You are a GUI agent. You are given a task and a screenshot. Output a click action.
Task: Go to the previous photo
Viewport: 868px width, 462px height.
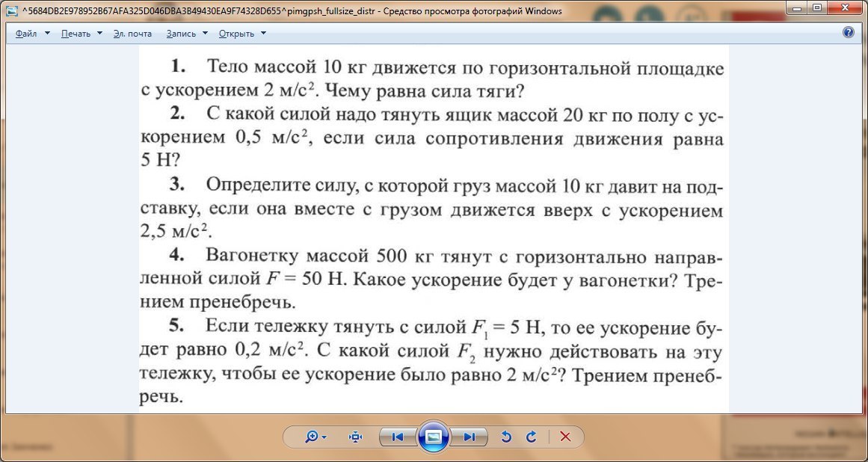[x=398, y=437]
